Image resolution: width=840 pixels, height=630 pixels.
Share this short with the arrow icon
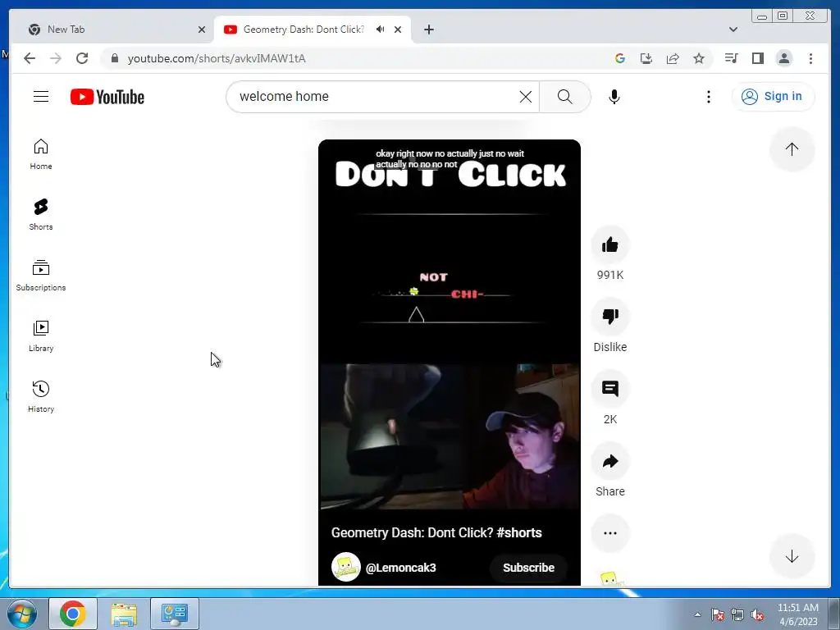click(610, 461)
